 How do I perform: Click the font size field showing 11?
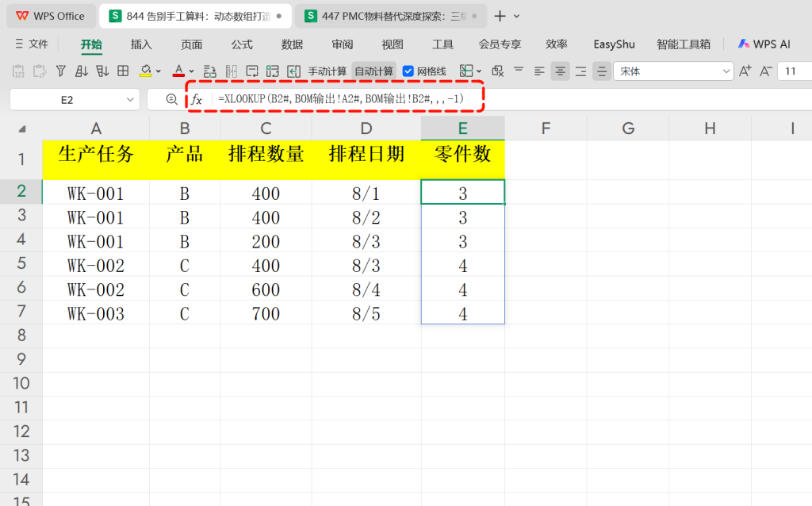click(795, 71)
